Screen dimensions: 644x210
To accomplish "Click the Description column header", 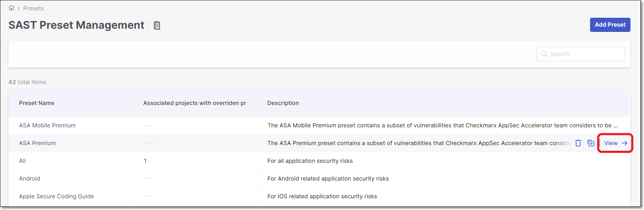I will pos(283,103).
